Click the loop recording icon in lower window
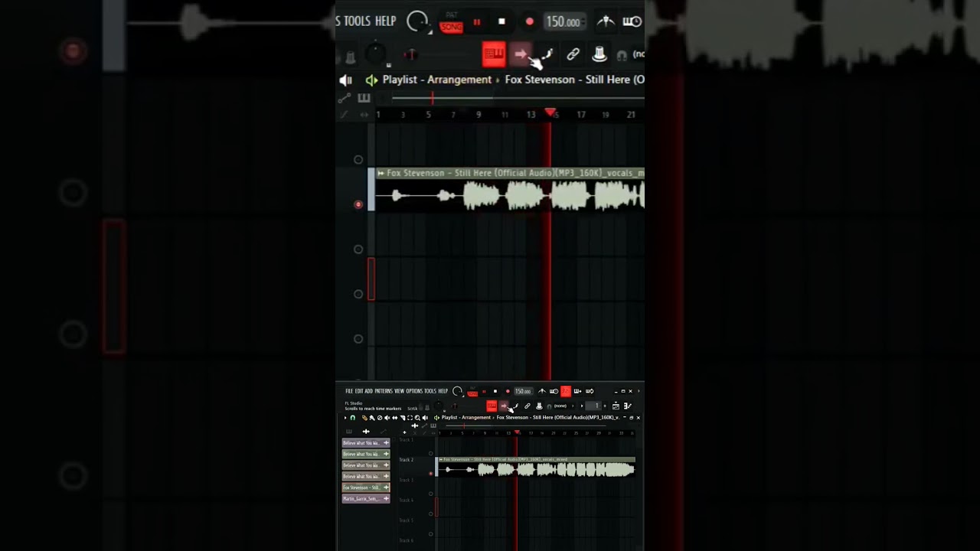Viewport: 980px width, 551px height. 590,391
